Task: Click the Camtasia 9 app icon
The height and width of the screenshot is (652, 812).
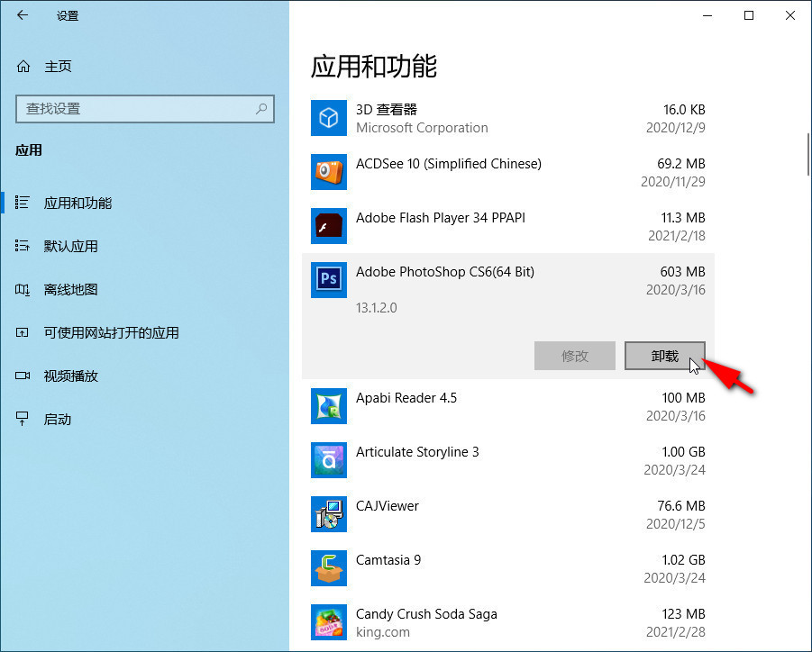Action: 329,568
